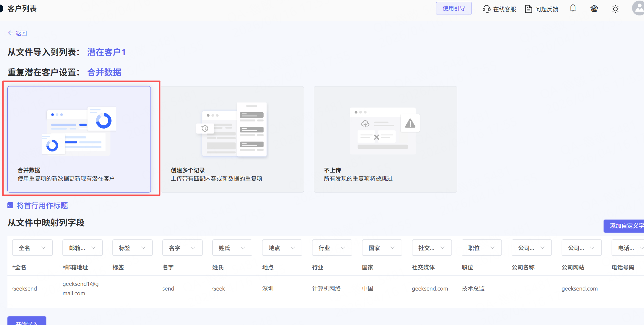Screen dimensions: 644x325
Task: Expand the 全名 column mapping dropdown
Action: point(32,248)
